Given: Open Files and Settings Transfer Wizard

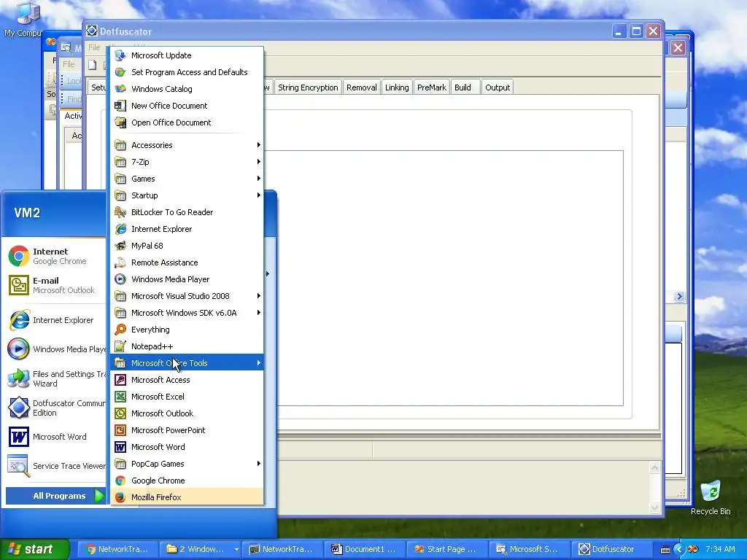Looking at the screenshot, I should pos(55,378).
